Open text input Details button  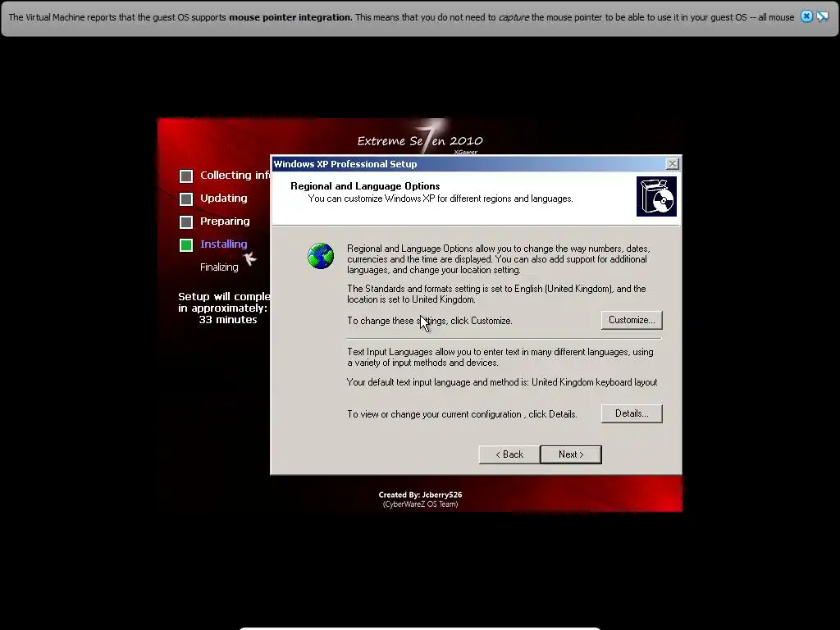click(632, 413)
